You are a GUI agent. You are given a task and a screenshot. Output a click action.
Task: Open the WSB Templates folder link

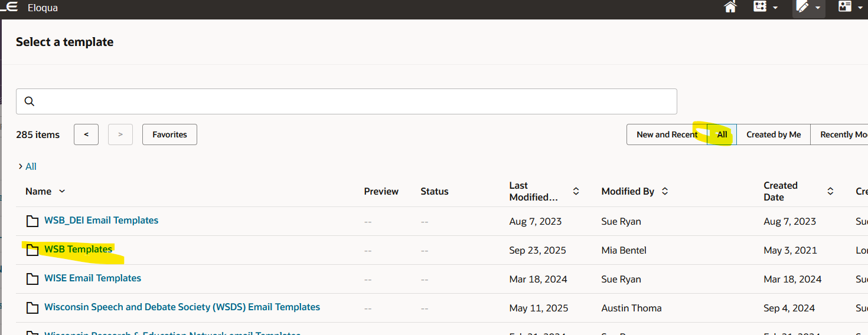(78, 249)
